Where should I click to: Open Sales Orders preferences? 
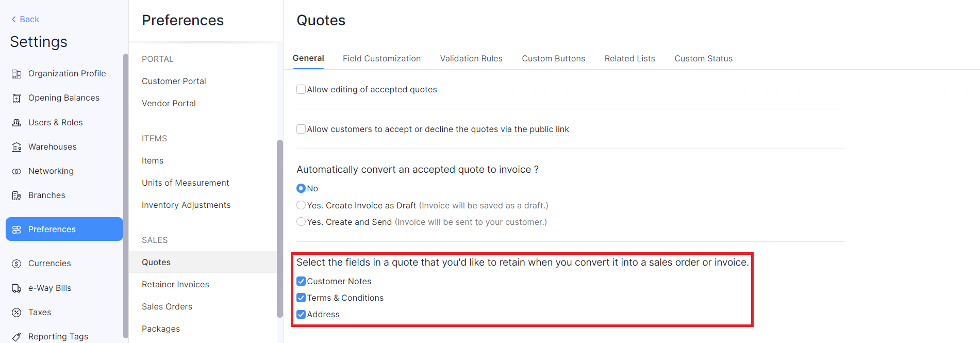[x=167, y=306]
